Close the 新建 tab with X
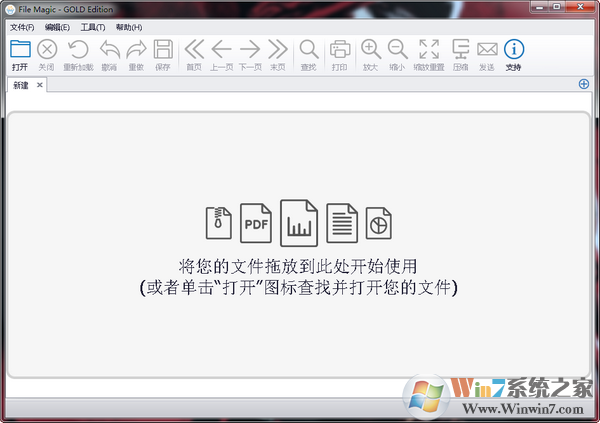The width and height of the screenshot is (600, 423). tap(39, 85)
